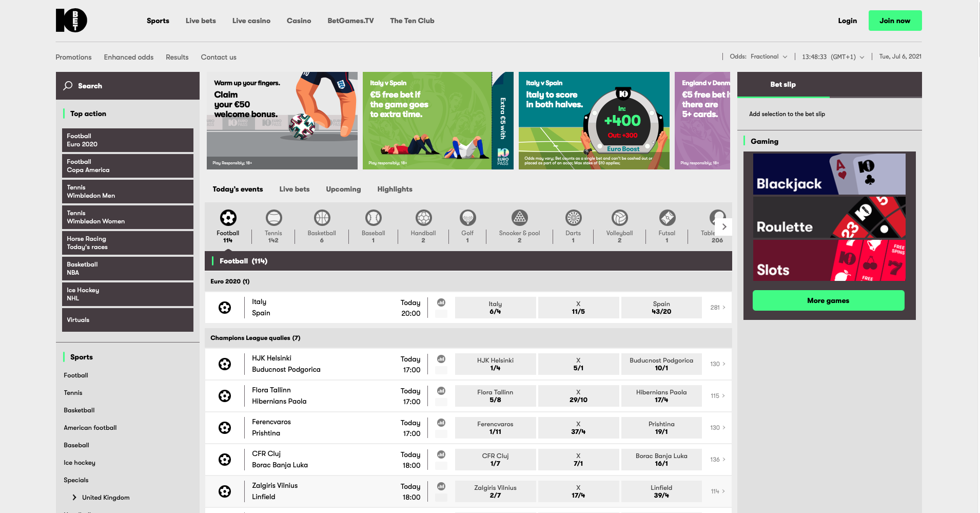Screen dimensions: 980x513
Task: Open stats icon for HJK Helsinki match
Action: pyautogui.click(x=441, y=359)
